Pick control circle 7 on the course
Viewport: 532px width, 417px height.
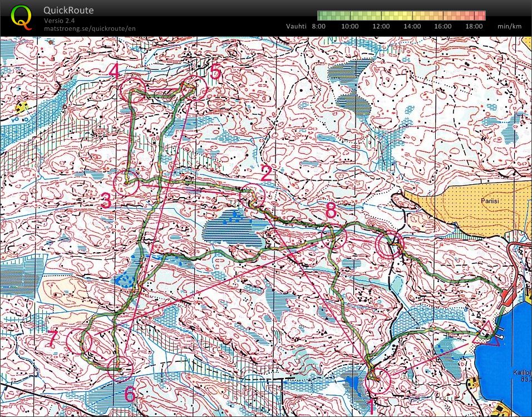pyautogui.click(x=79, y=340)
